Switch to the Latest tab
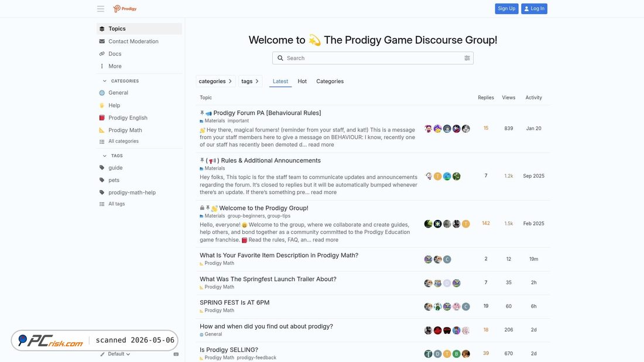644x362 pixels. [x=280, y=81]
